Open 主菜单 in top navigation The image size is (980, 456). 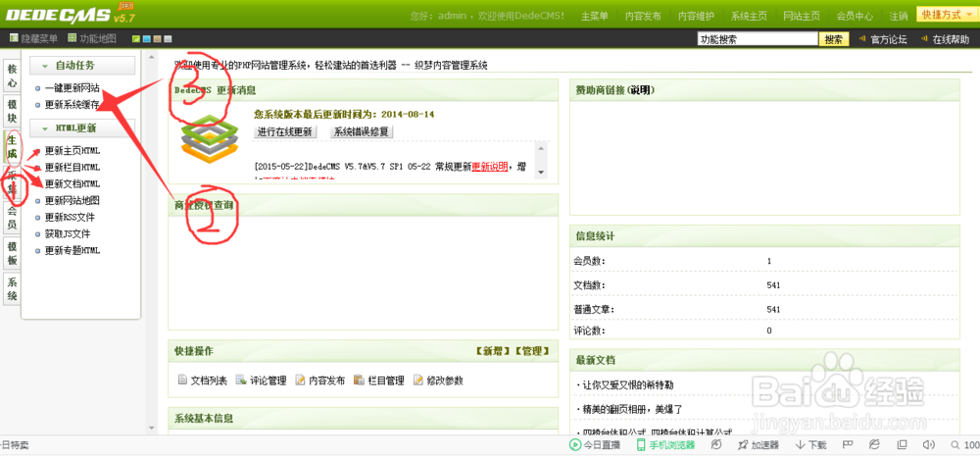(595, 17)
